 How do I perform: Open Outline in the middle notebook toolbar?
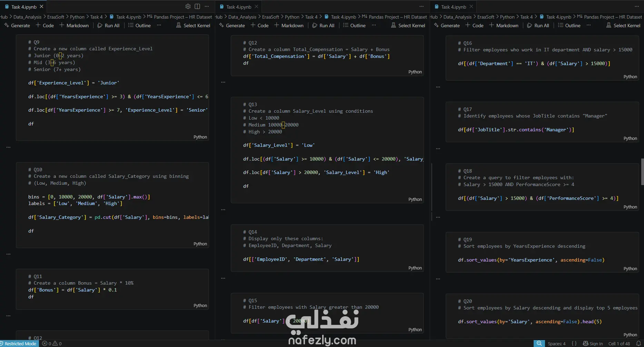pos(354,25)
